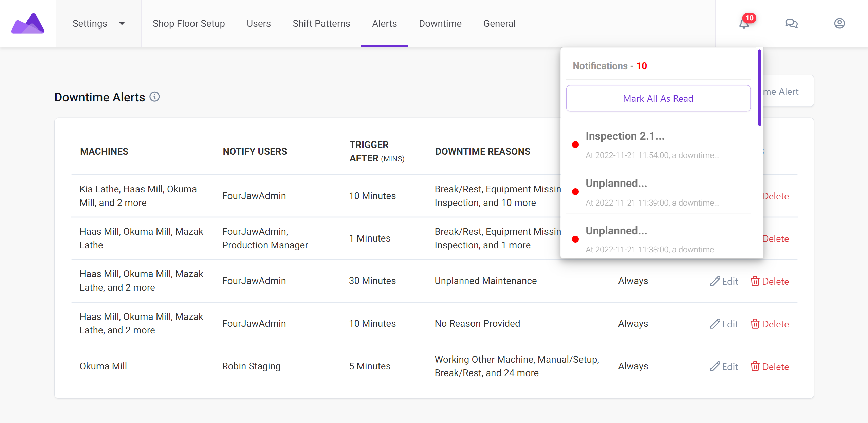
Task: Switch to the Downtime tab
Action: tap(440, 23)
